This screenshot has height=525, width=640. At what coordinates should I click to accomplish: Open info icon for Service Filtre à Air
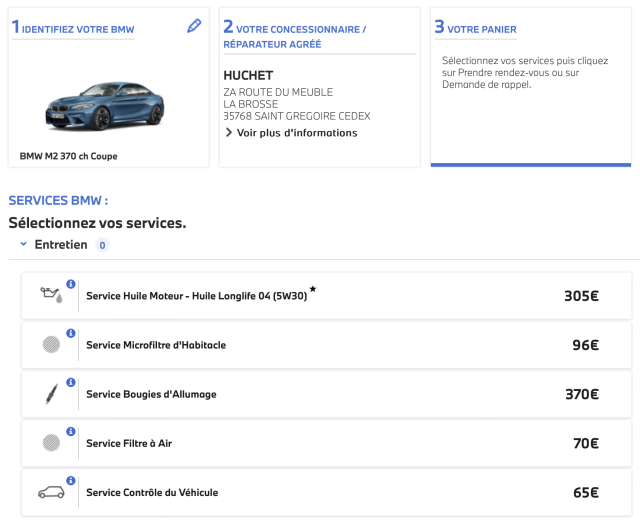click(71, 432)
